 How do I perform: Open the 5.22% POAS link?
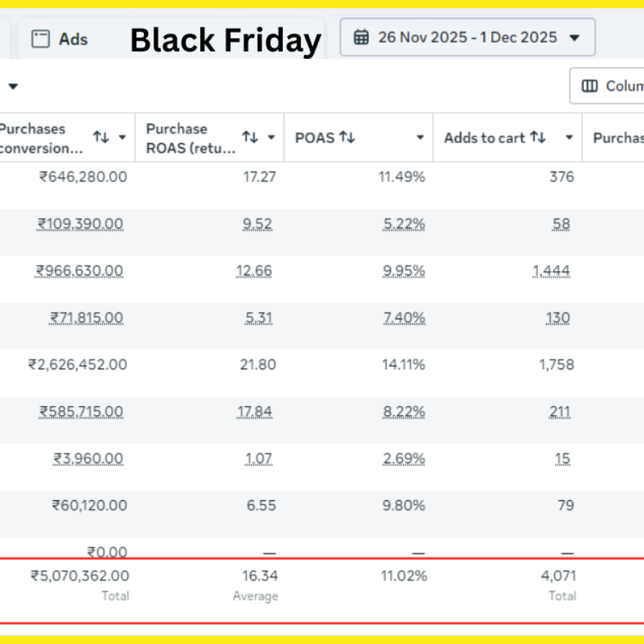pyautogui.click(x=404, y=224)
